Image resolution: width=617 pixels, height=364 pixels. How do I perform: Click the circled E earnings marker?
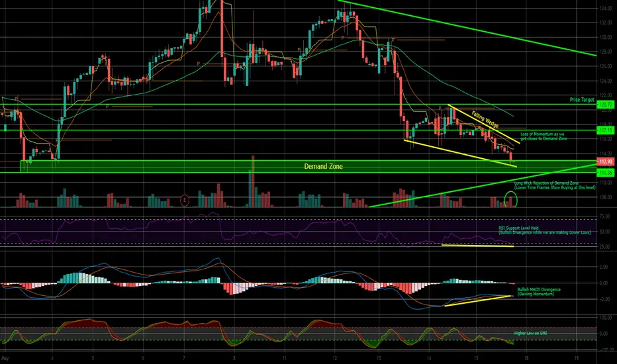[185, 201]
